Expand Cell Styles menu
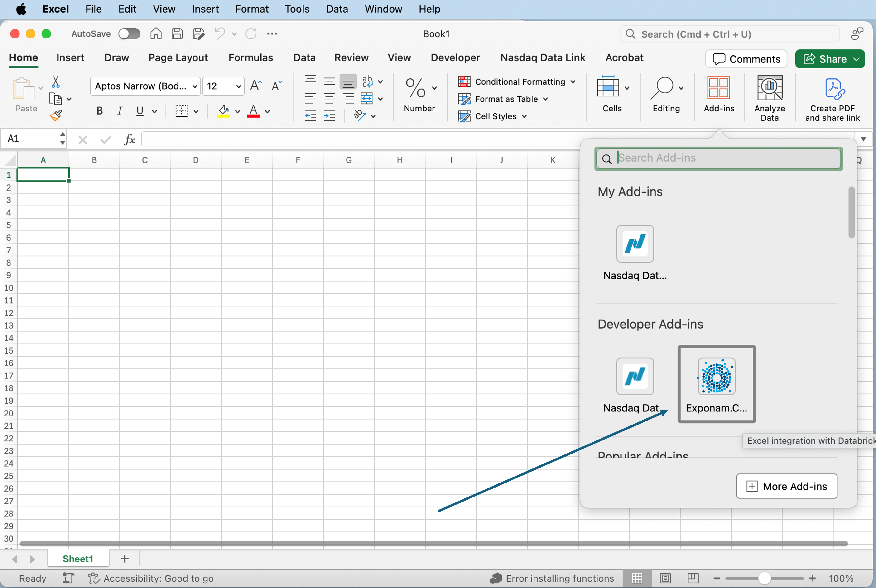Image resolution: width=876 pixels, height=588 pixels. (524, 116)
